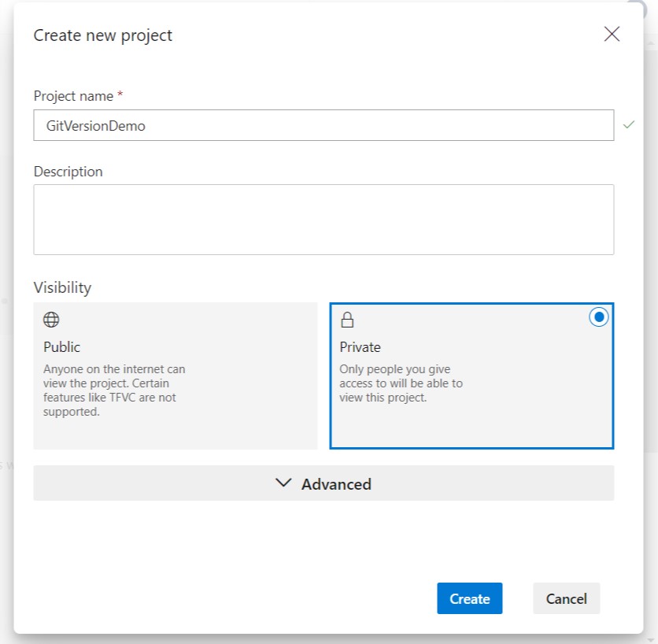Viewport: 658px width, 644px height.
Task: Click the Advanced label text
Action: point(336,484)
